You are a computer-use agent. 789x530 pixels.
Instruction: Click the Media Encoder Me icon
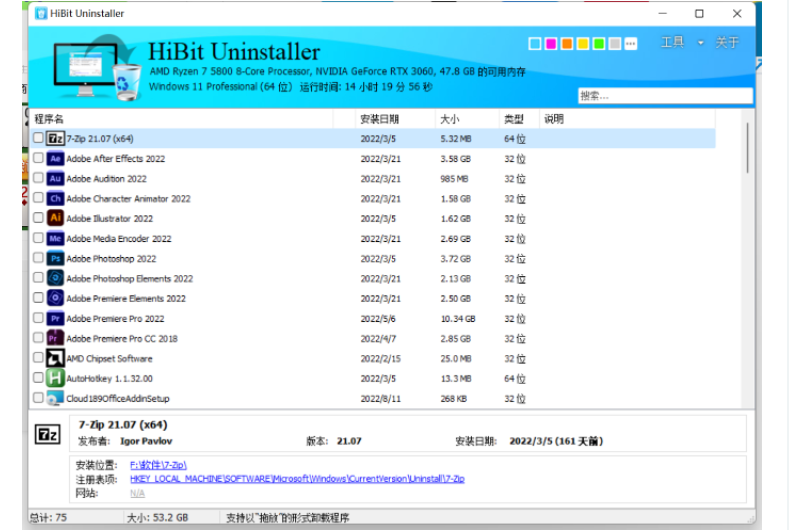[55, 239]
